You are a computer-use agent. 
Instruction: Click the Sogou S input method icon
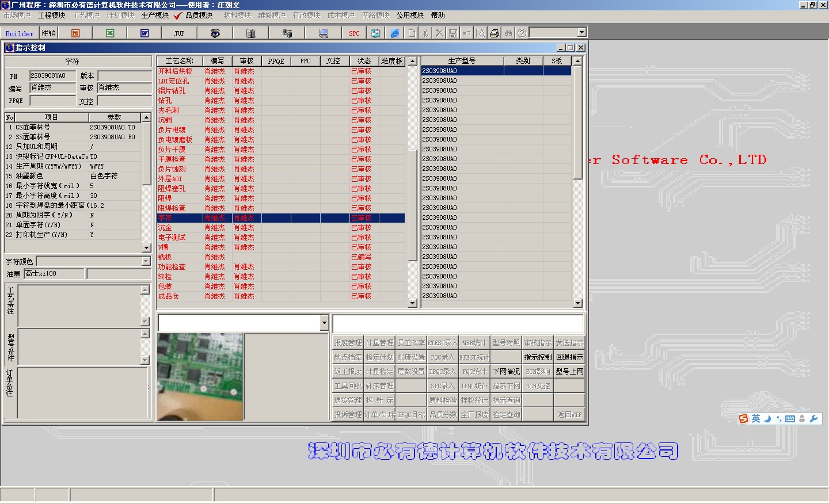pos(744,419)
